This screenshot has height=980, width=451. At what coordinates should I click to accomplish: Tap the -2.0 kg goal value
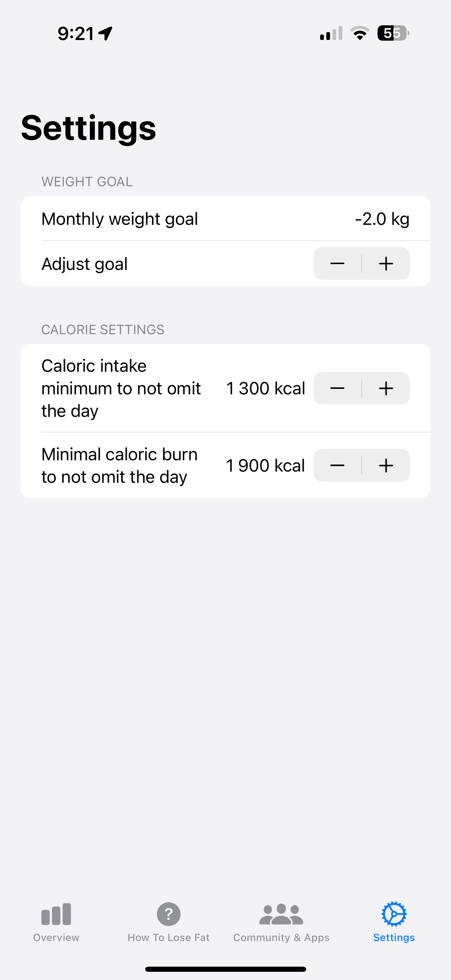tap(382, 219)
